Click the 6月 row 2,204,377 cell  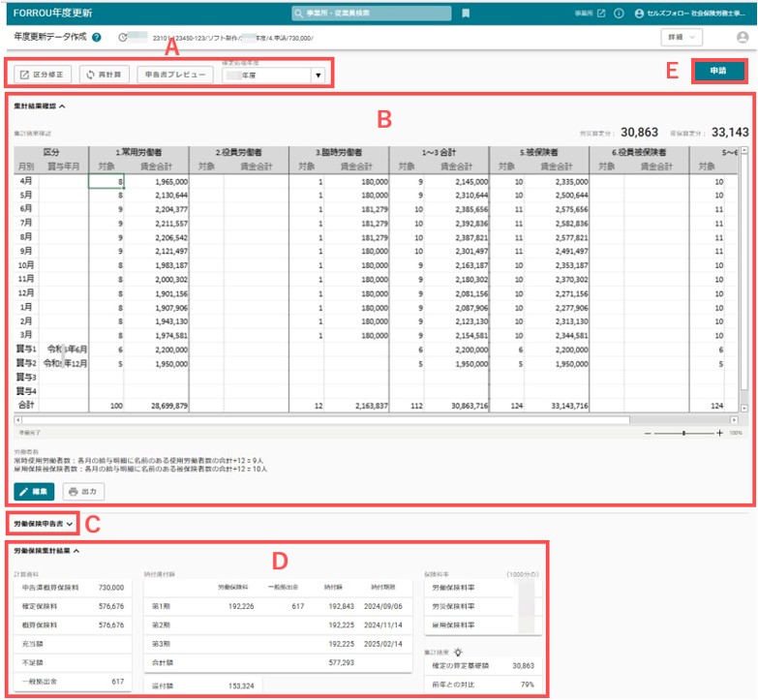pyautogui.click(x=157, y=209)
